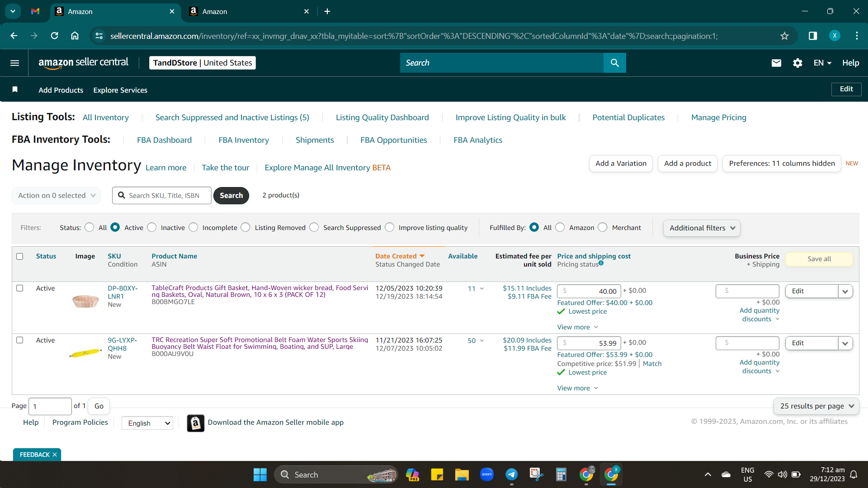Open Preferences: 11 columns hidden
Viewport: 868px width, 488px height.
coord(782,163)
